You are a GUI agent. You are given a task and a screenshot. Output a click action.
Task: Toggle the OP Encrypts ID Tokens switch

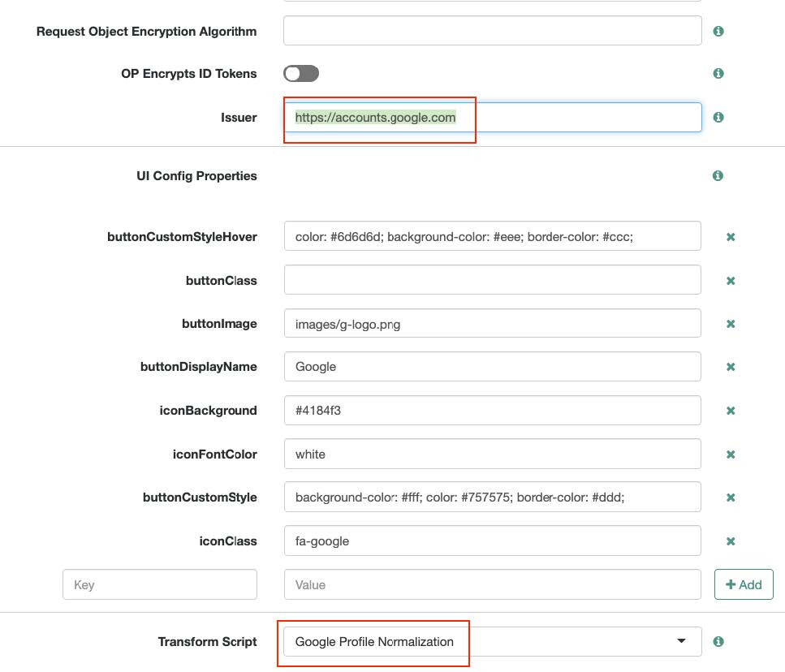click(301, 74)
